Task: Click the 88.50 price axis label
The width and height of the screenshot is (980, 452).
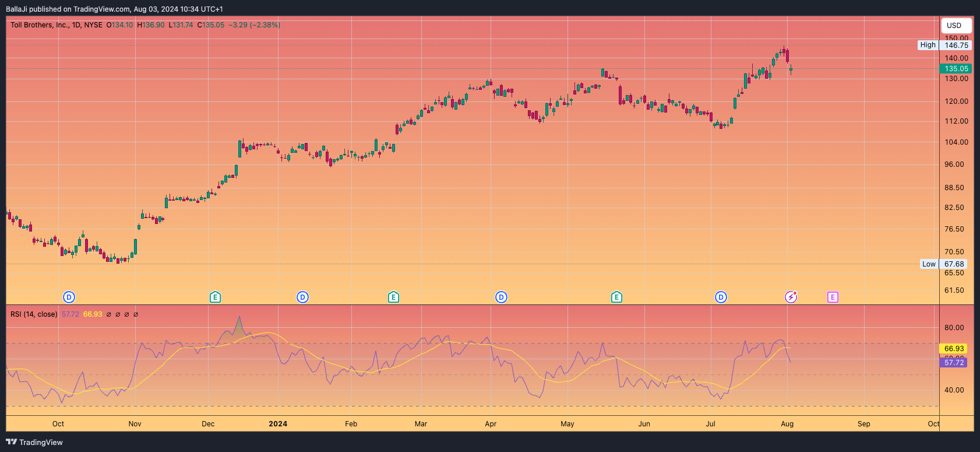Action: [954, 188]
